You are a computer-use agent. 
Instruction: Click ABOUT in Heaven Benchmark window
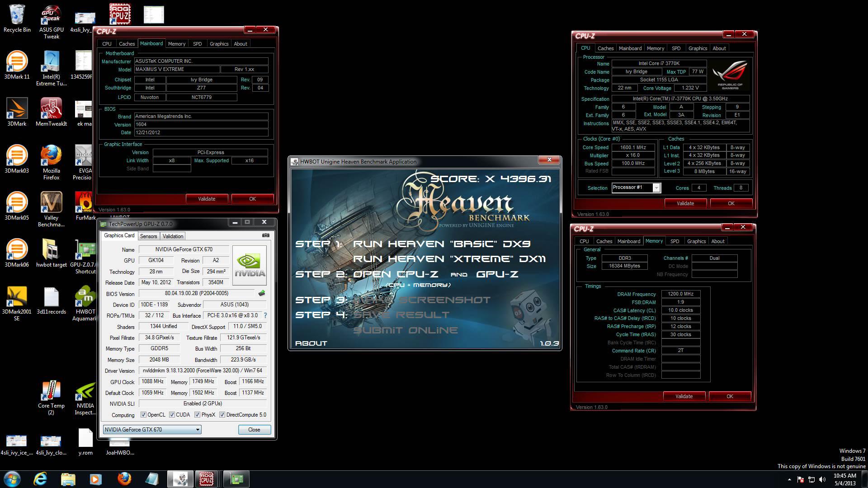[311, 343]
